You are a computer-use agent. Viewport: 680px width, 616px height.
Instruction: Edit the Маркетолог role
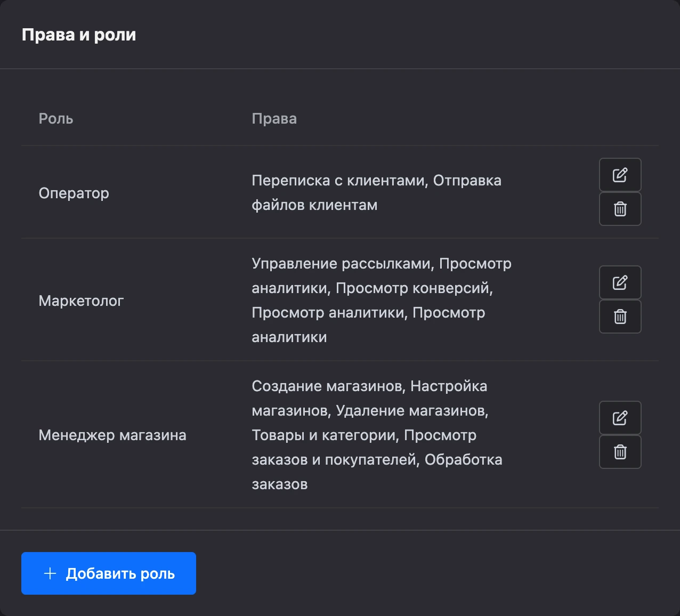click(620, 282)
